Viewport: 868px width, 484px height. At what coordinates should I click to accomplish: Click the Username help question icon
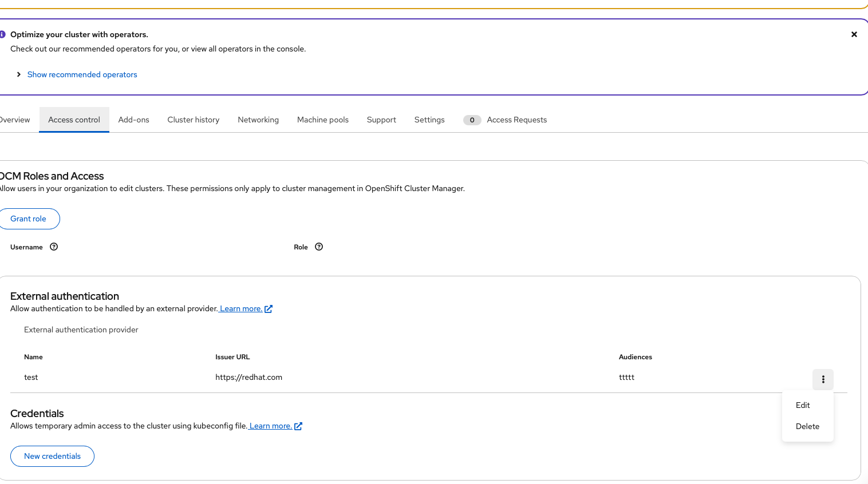click(54, 247)
